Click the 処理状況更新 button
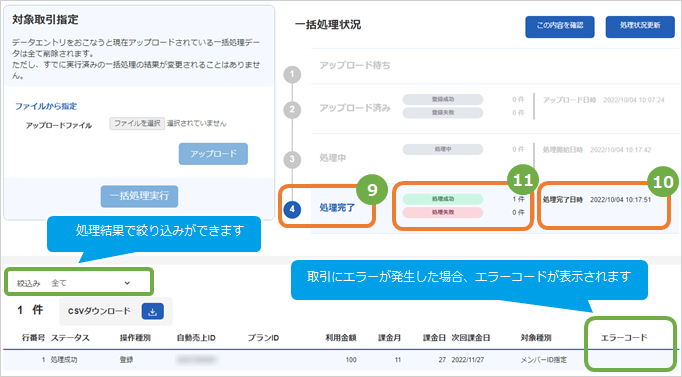The width and height of the screenshot is (682, 377). pos(640,27)
